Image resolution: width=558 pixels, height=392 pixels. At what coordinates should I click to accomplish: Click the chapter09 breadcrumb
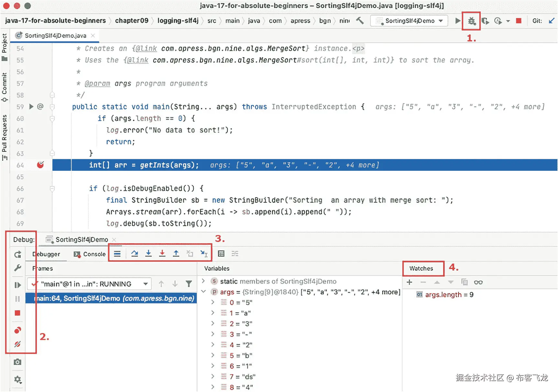[132, 21]
